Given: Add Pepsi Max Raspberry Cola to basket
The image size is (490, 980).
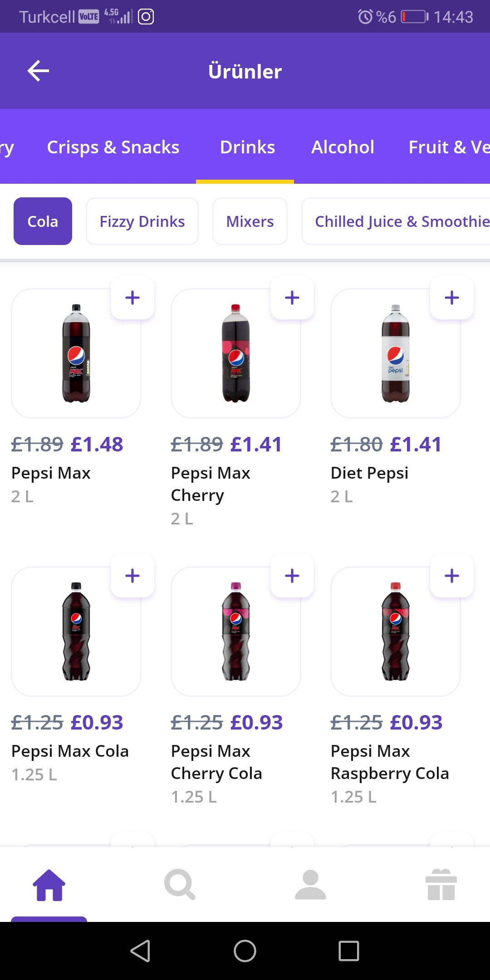Looking at the screenshot, I should 452,576.
